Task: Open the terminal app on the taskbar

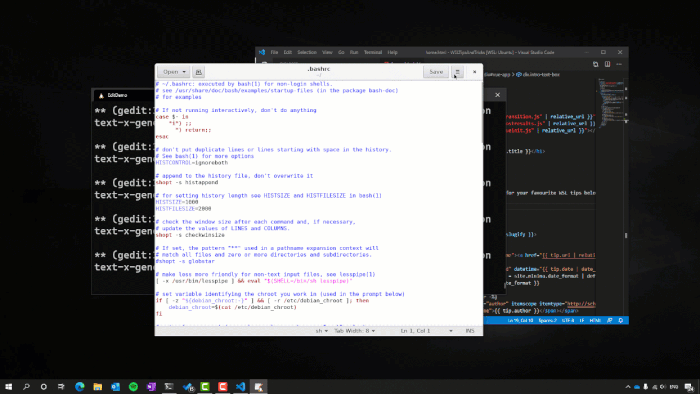Action: [169, 386]
